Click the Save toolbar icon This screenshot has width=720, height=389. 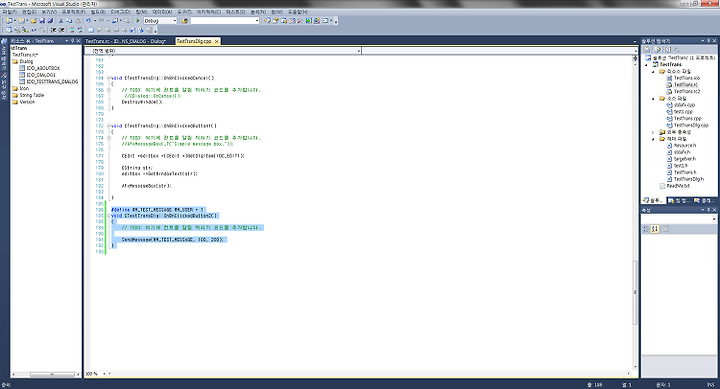coord(42,21)
